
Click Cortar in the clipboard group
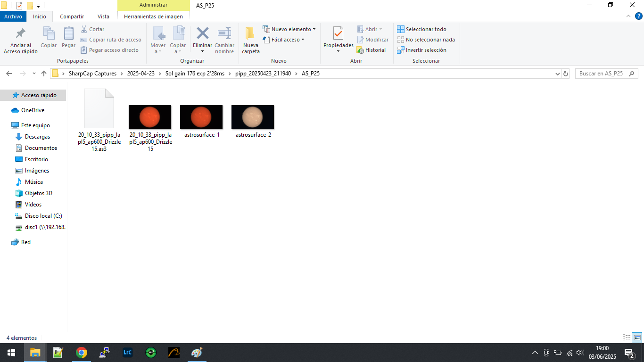click(x=92, y=29)
